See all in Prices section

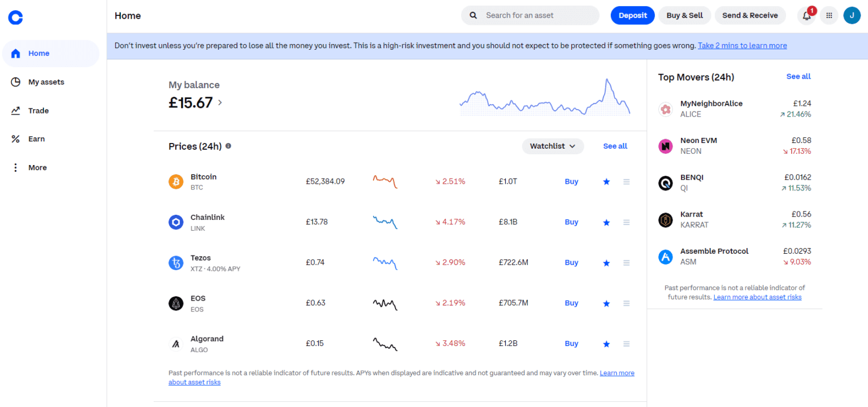(x=615, y=146)
